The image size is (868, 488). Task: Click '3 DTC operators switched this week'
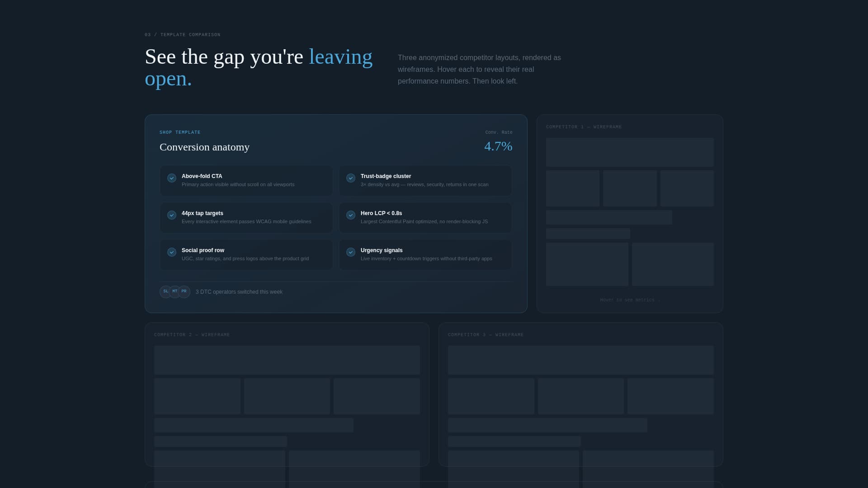[x=239, y=292]
